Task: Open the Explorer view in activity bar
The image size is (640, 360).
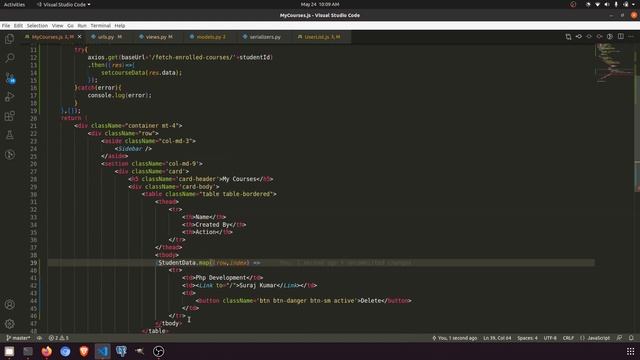Action: (x=9, y=39)
